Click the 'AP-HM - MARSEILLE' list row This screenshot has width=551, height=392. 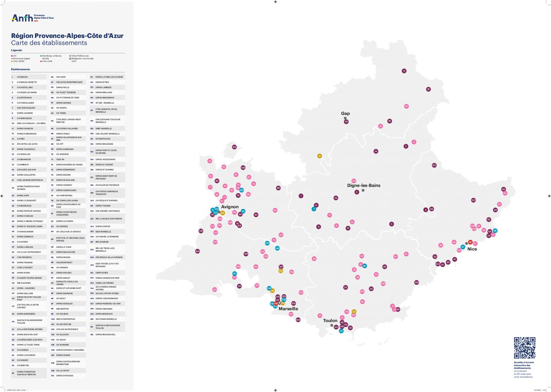(x=107, y=103)
